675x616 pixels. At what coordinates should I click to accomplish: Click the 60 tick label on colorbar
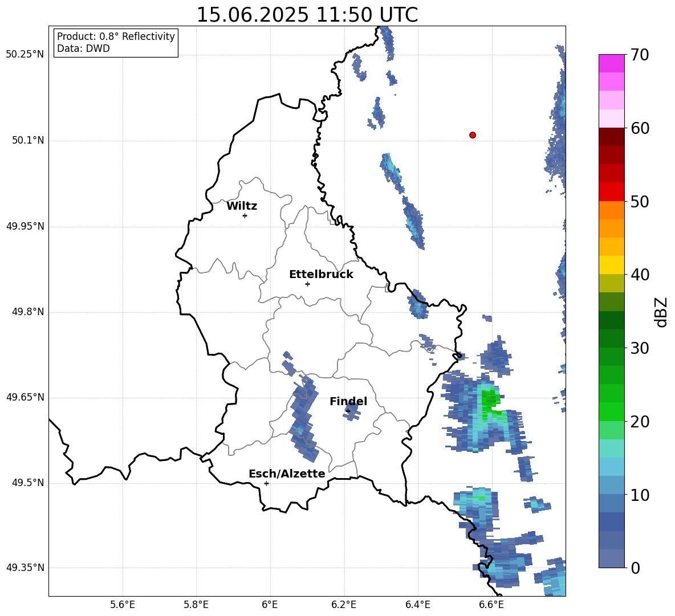pyautogui.click(x=640, y=128)
